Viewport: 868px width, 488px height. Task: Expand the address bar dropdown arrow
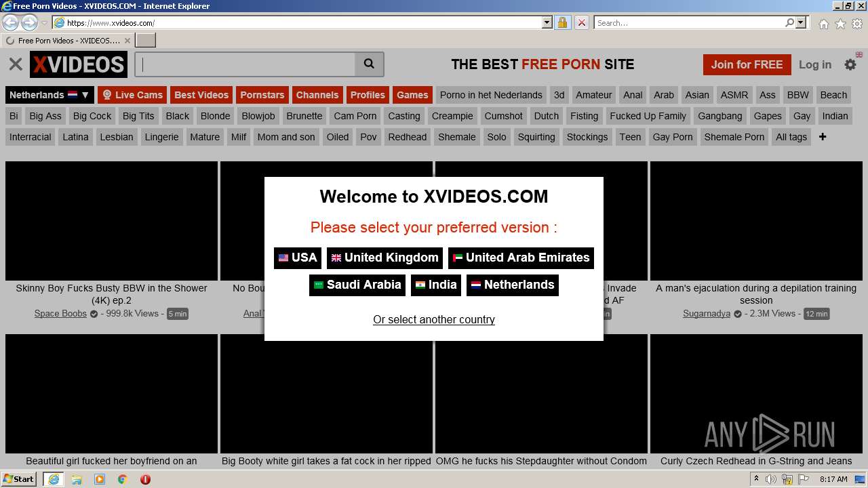[x=547, y=22]
